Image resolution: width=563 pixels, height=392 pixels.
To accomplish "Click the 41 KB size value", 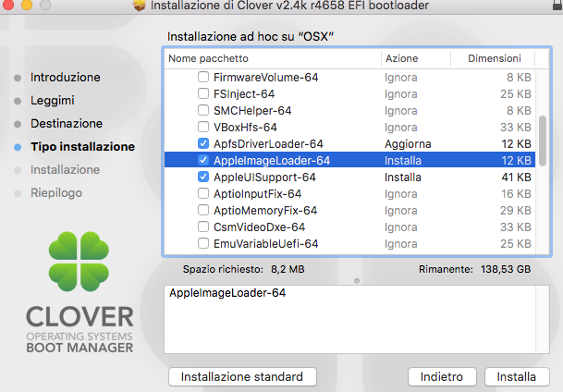I will (517, 178).
